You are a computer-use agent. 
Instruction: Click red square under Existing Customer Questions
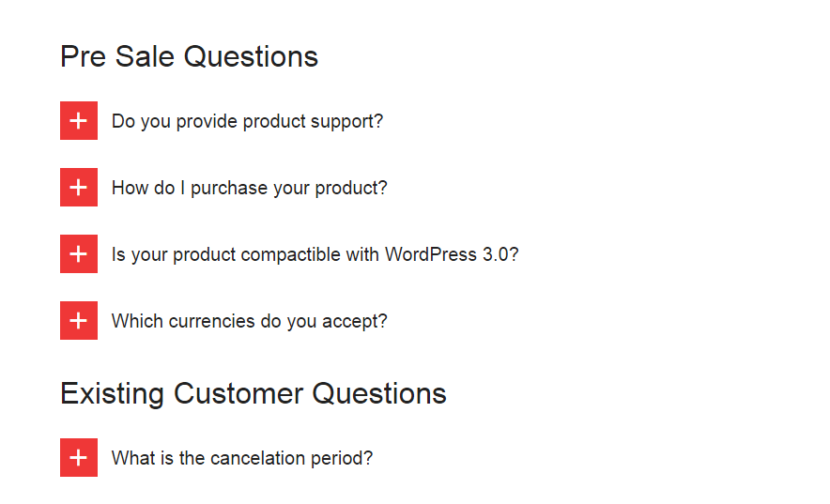pyautogui.click(x=79, y=457)
